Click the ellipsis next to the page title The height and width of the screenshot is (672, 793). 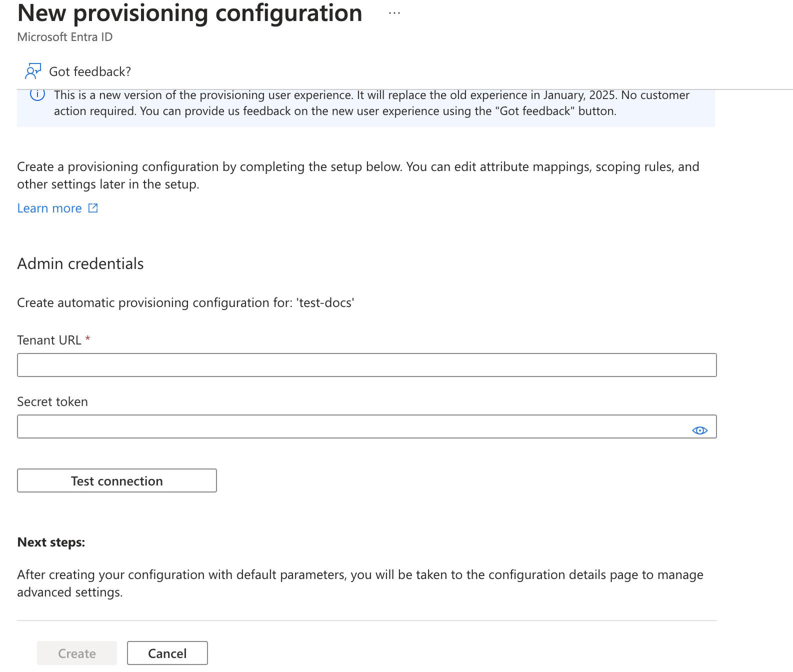(x=394, y=13)
